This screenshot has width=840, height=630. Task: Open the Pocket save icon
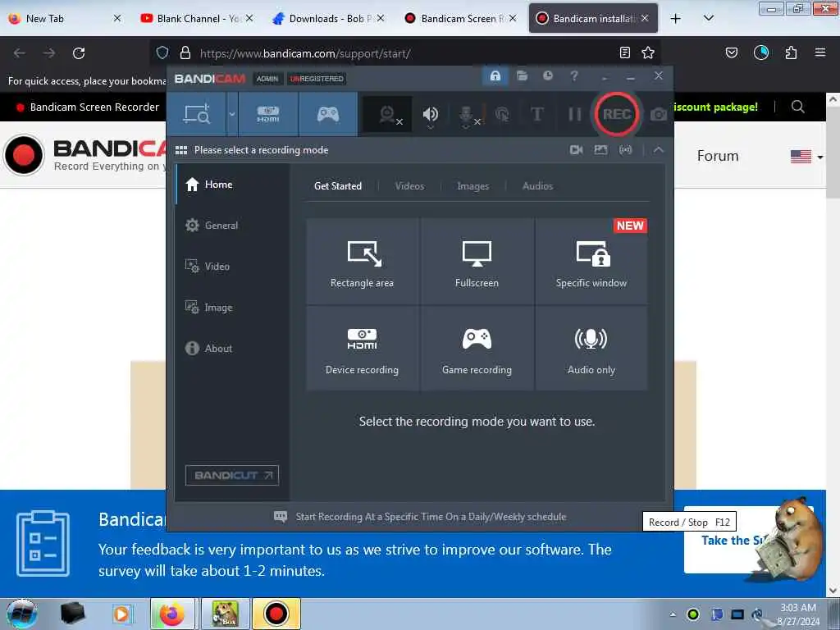click(x=731, y=52)
